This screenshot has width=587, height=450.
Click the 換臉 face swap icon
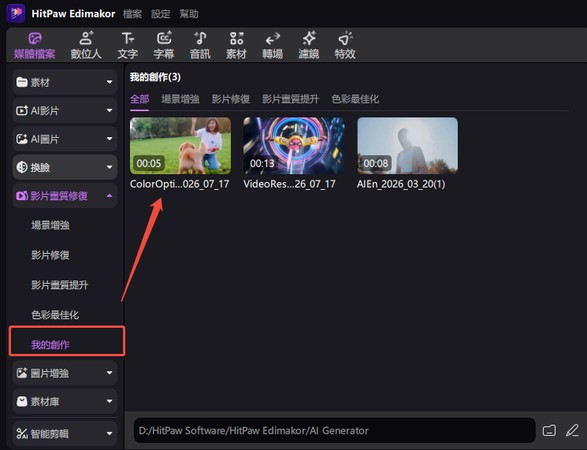(x=22, y=167)
